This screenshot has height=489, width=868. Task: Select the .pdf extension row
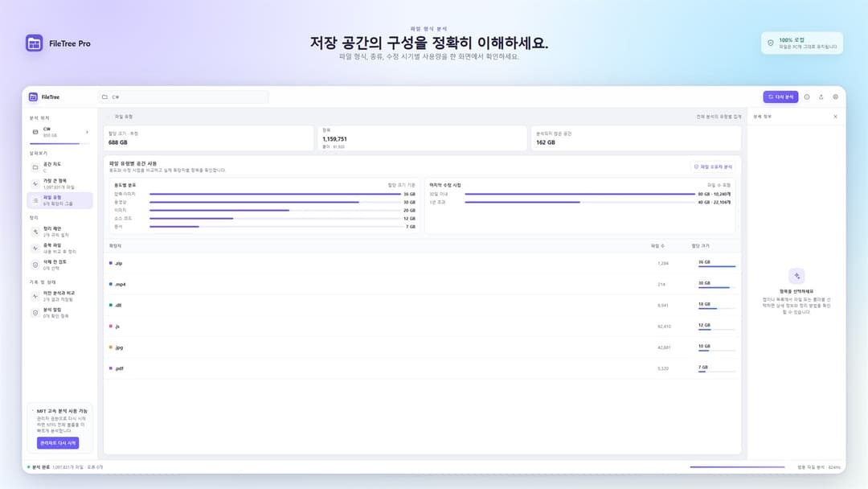[x=423, y=369]
